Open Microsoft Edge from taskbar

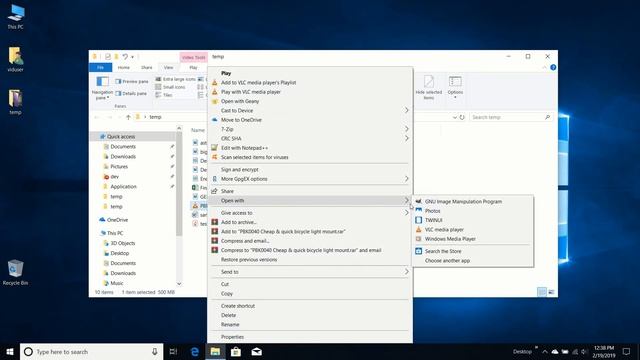coord(195,351)
